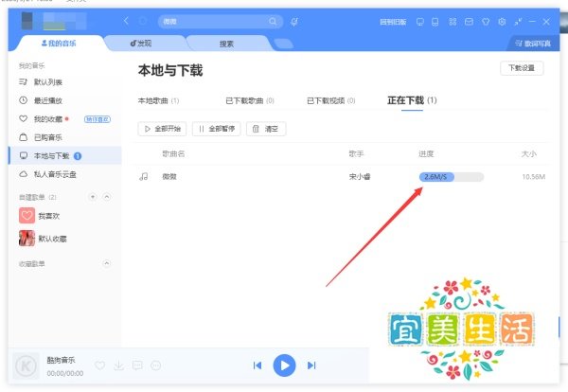Click the magnifier icon in search box
The image size is (568, 392).
pos(273,22)
